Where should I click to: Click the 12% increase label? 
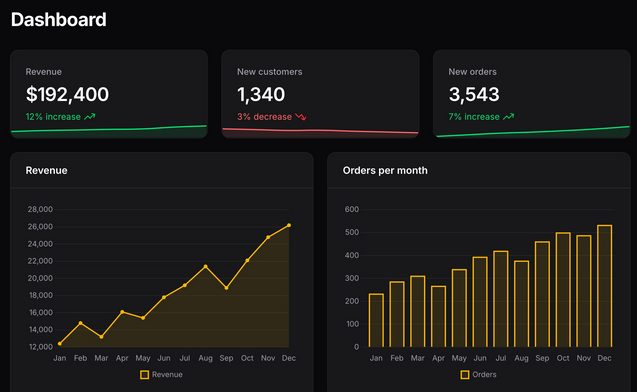point(53,117)
